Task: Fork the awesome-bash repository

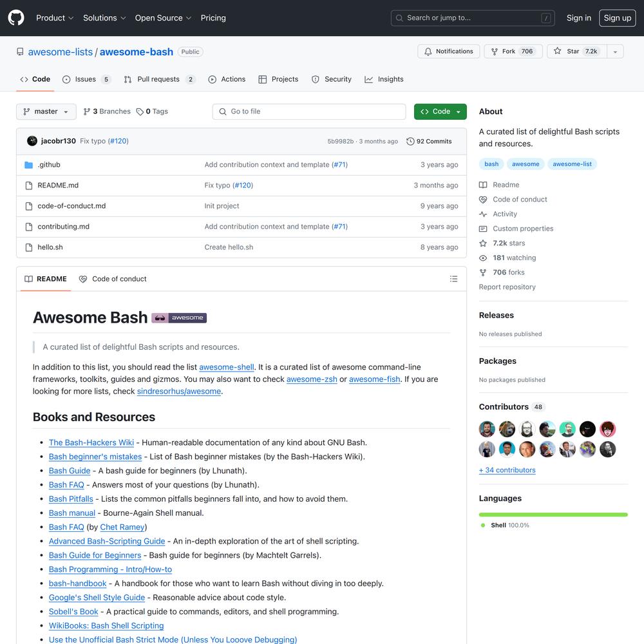Action: [x=513, y=52]
